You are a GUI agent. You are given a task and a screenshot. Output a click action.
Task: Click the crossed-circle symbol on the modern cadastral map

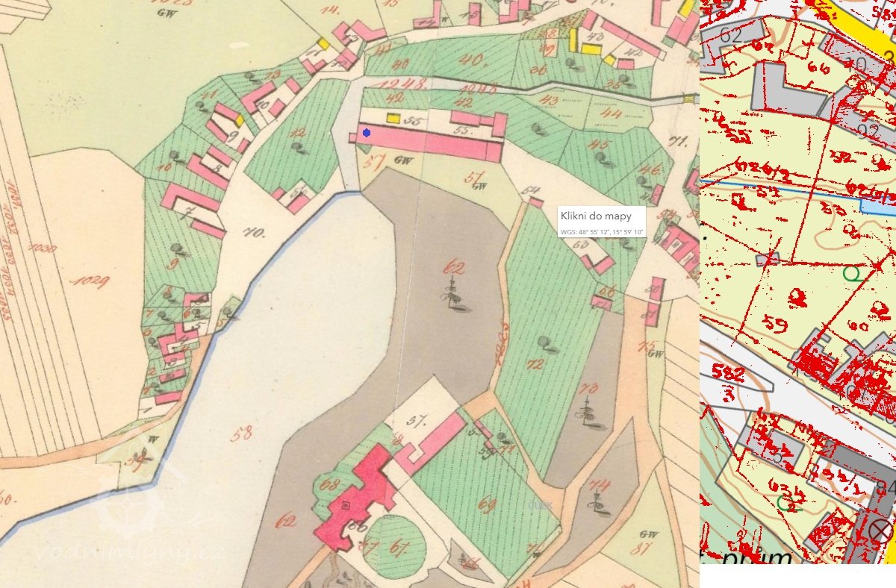tap(881, 531)
